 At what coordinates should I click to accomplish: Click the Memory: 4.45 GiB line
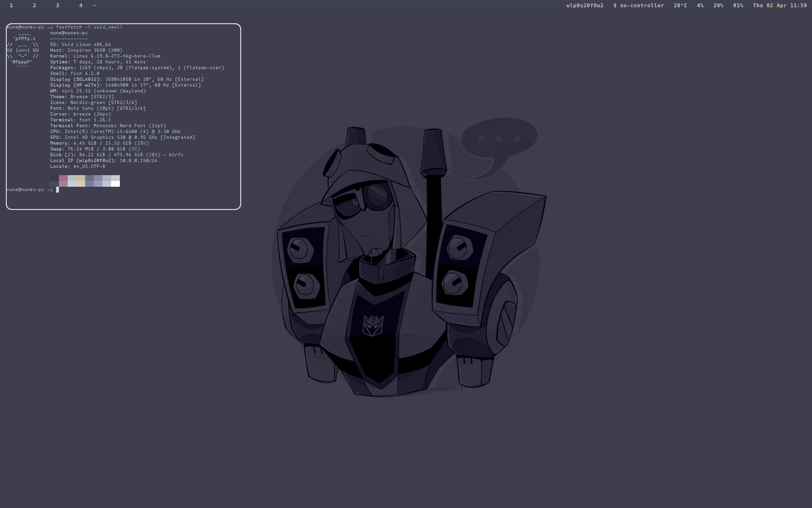[x=100, y=143]
